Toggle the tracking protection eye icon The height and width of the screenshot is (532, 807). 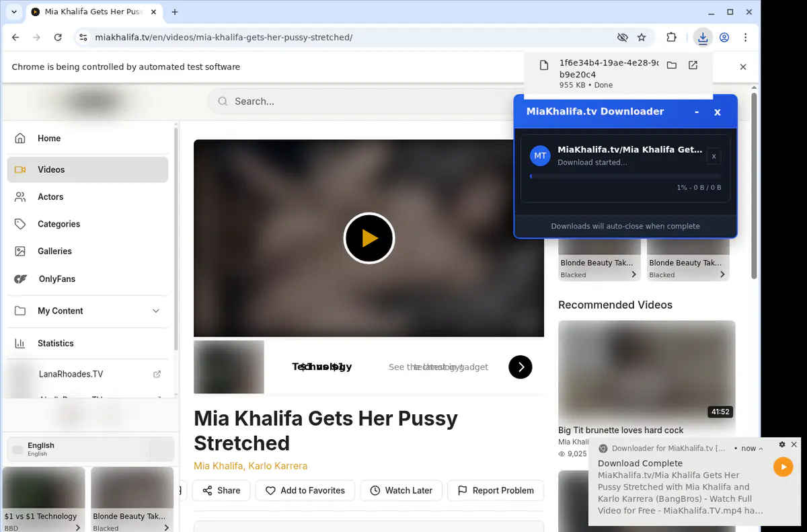[623, 38]
